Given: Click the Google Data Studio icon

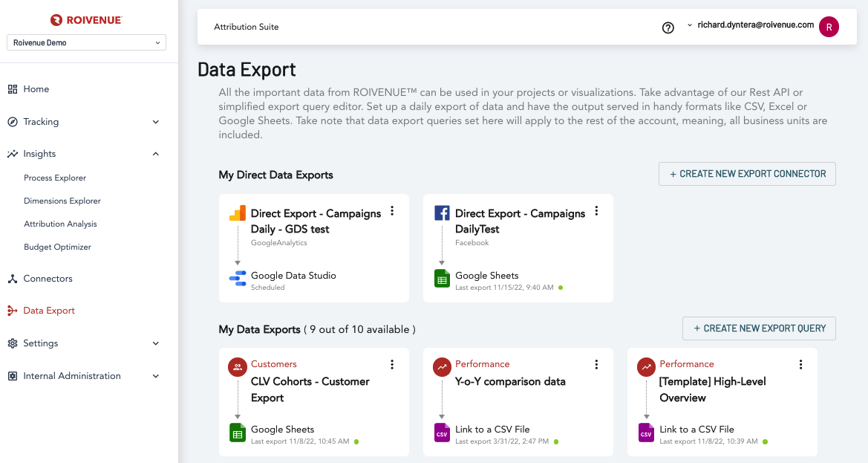Looking at the screenshot, I should 238,278.
